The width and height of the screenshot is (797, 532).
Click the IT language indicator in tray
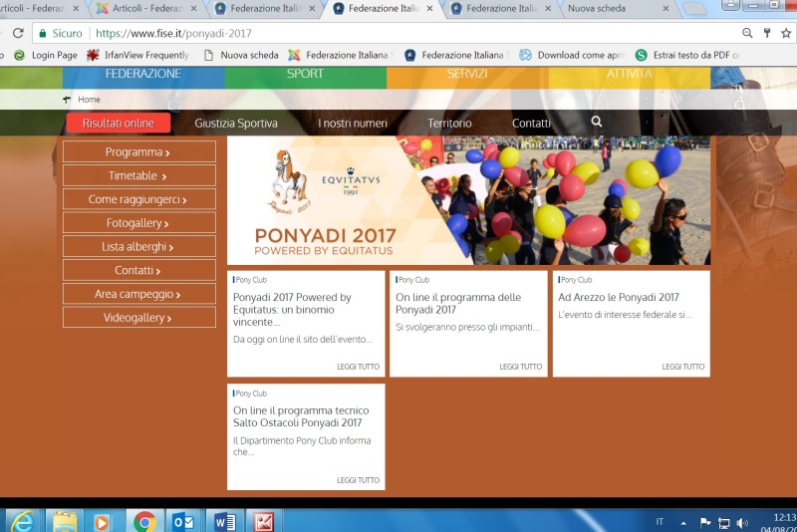(660, 522)
